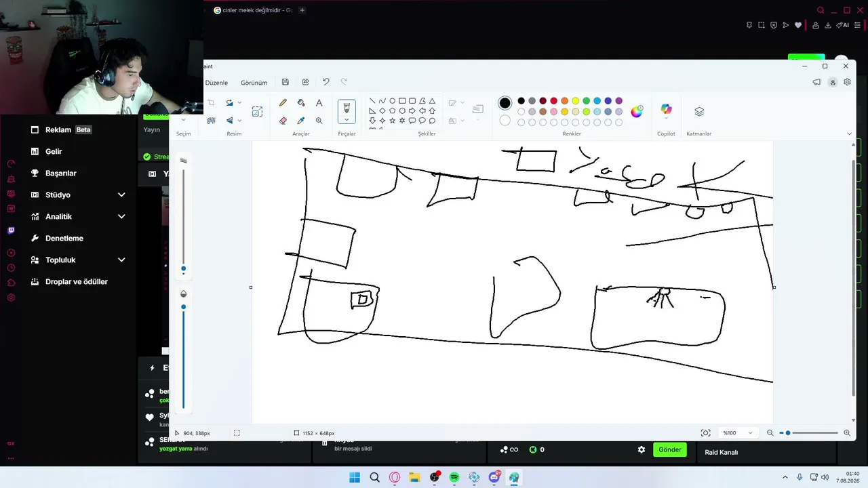Viewport: 868px width, 488px height.
Task: Open Denetleme in the sidebar
Action: (64, 238)
